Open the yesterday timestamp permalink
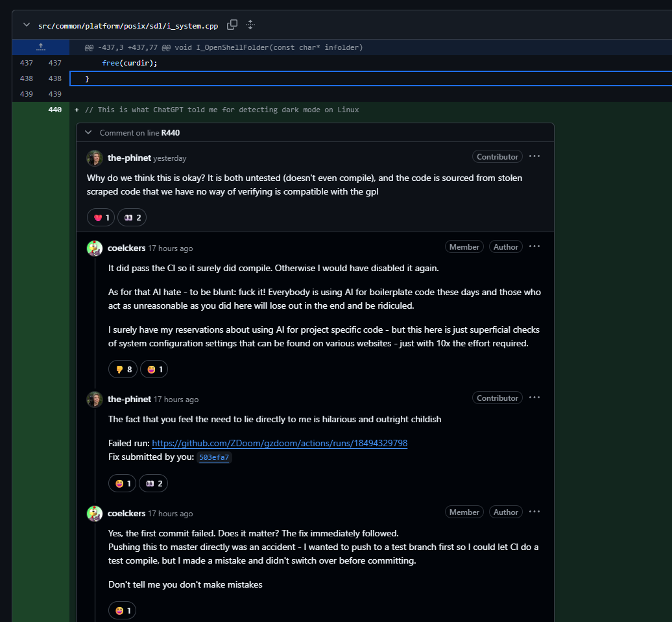 point(170,158)
